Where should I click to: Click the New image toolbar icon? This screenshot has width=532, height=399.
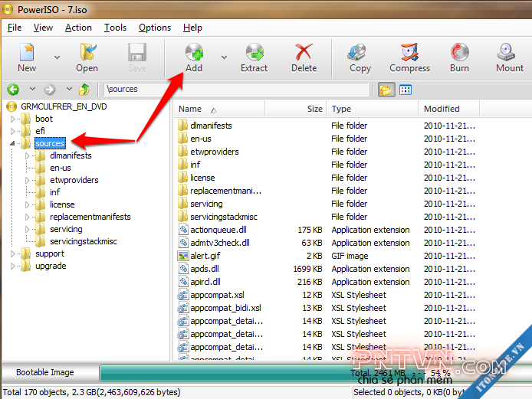click(x=27, y=53)
